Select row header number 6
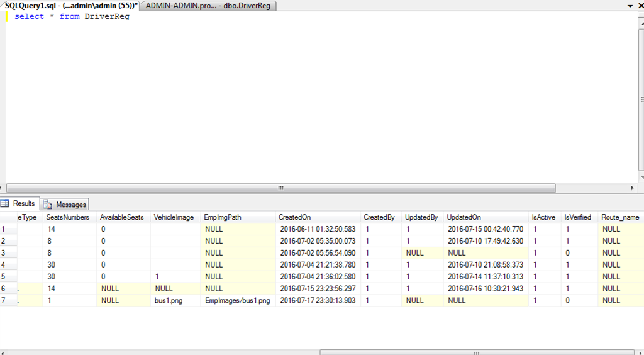This screenshot has width=644, height=355. pyautogui.click(x=9, y=288)
